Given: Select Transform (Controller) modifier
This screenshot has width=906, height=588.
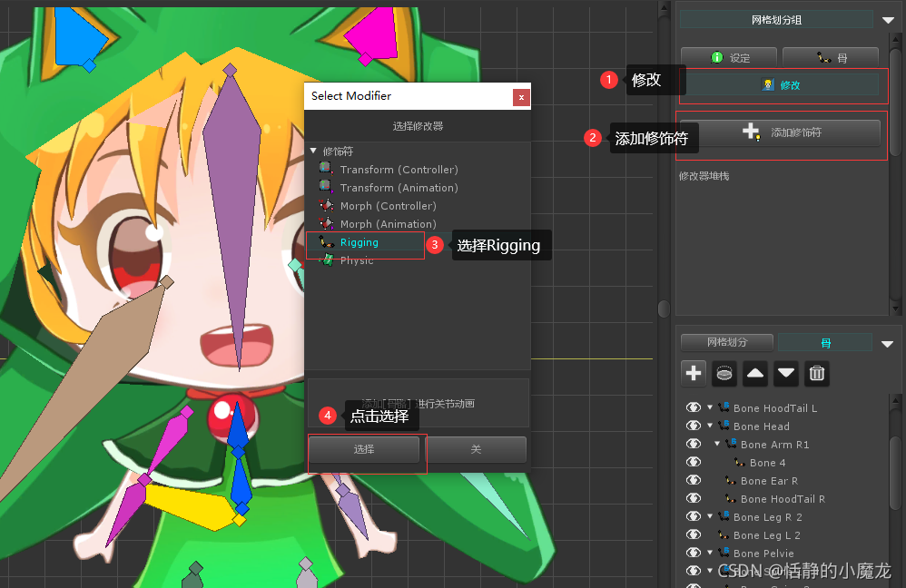Looking at the screenshot, I should coord(399,170).
